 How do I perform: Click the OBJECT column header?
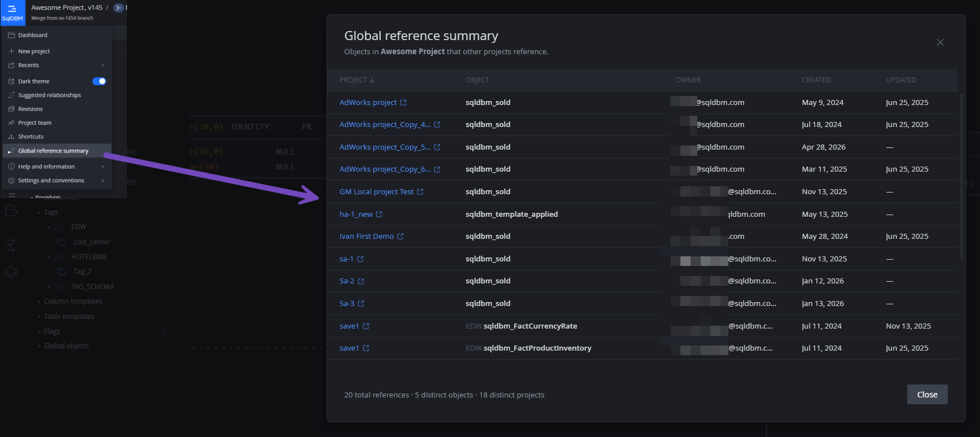[477, 80]
